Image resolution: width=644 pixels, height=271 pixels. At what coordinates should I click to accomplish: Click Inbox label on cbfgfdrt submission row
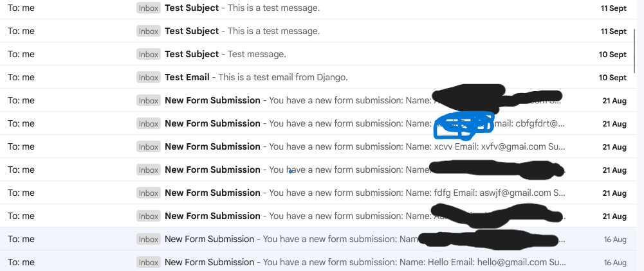click(149, 123)
